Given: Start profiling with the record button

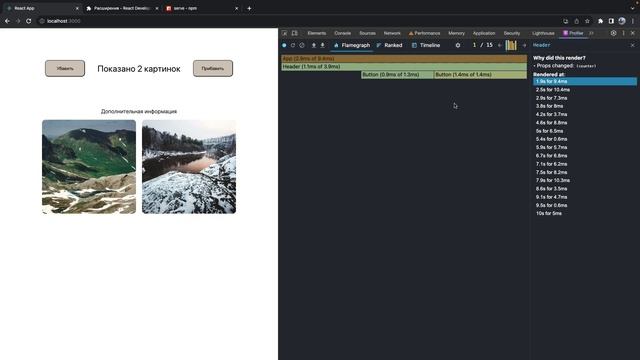Looking at the screenshot, I should 284,45.
